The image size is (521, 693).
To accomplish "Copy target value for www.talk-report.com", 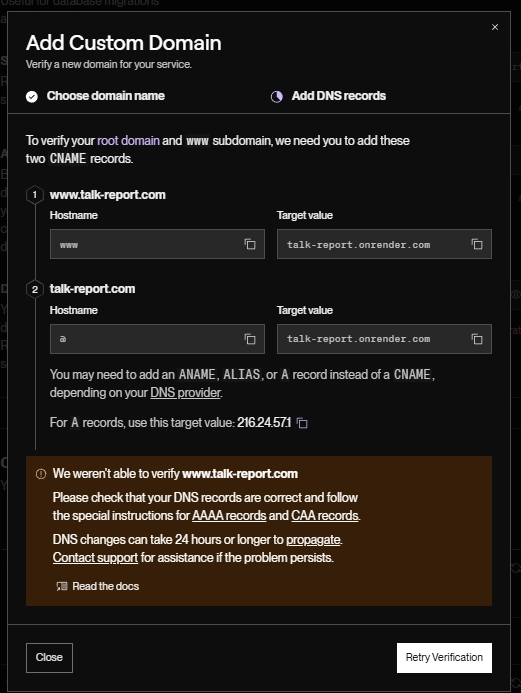I will coord(477,244).
